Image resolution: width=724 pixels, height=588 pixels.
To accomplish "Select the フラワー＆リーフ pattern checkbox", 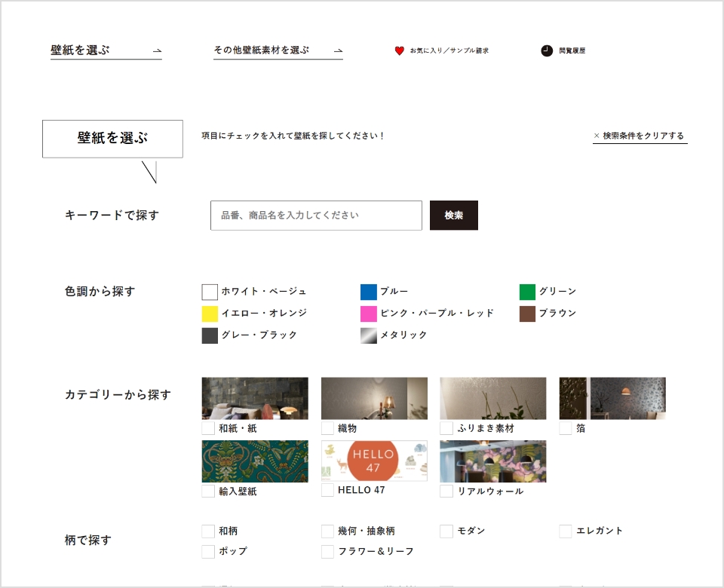I will (327, 551).
